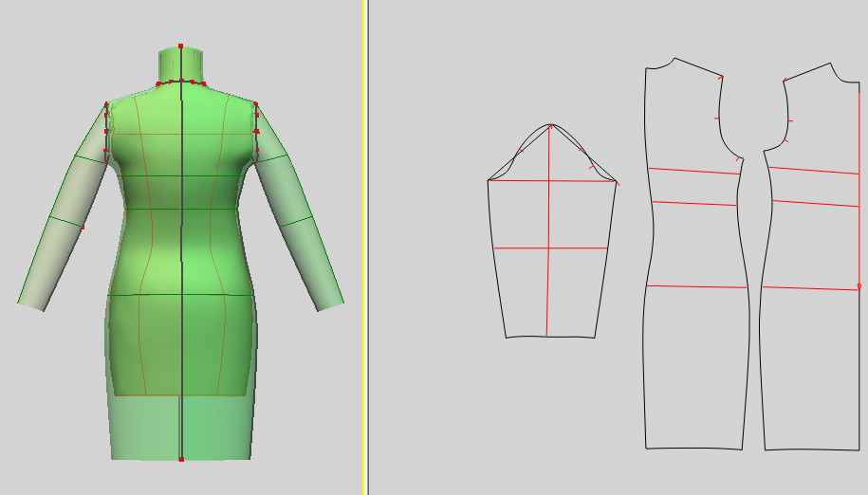Select the sleeve pattern's lower horizontal elbow line
Image resolution: width=868 pixels, height=495 pixels.
(550, 248)
